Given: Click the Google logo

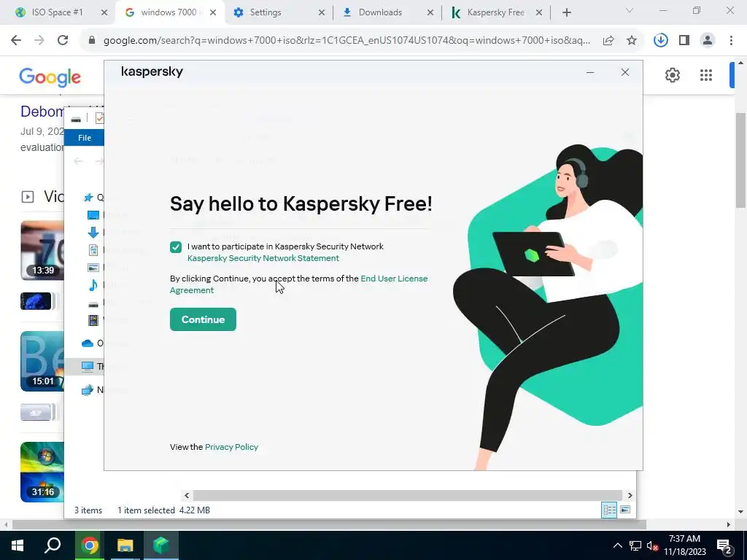Looking at the screenshot, I should (x=50, y=77).
